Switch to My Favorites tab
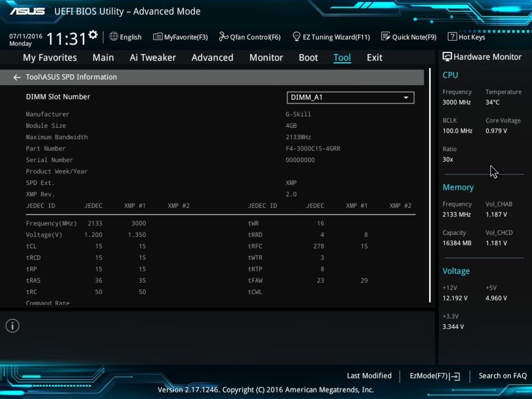Image resolution: width=532 pixels, height=399 pixels. [50, 58]
